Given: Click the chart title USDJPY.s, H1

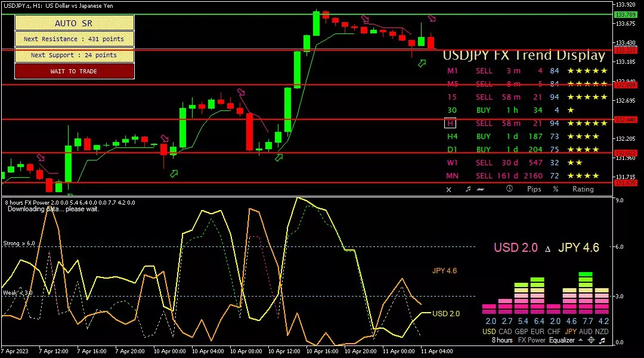Looking at the screenshot, I should (x=58, y=6).
